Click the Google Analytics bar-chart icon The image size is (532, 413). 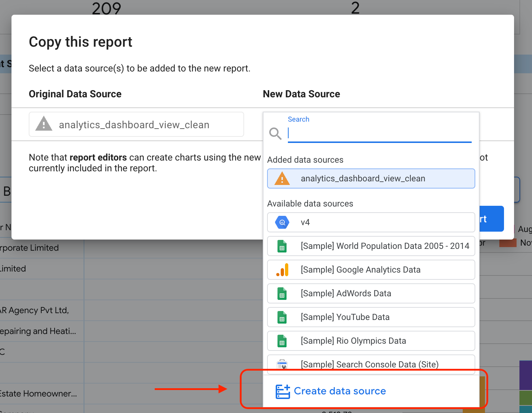[282, 270]
